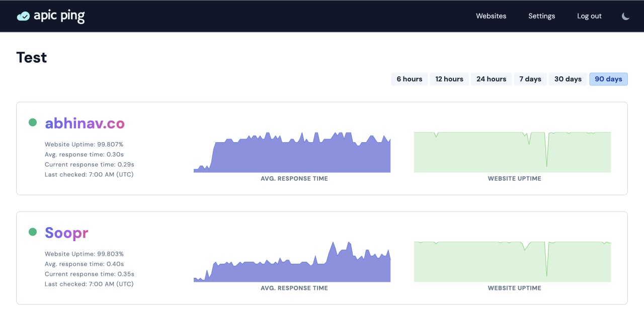Click 'Website Uptime: 99.807%' text
The image size is (644, 314).
[84, 144]
